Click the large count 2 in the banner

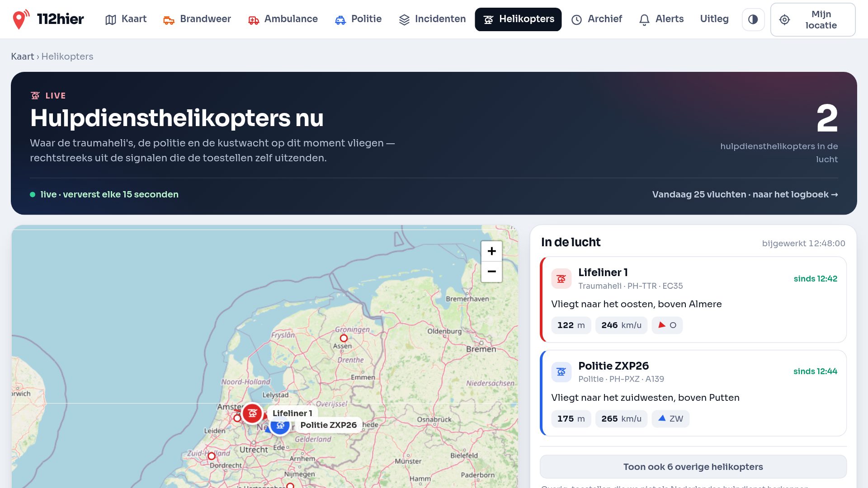click(827, 118)
